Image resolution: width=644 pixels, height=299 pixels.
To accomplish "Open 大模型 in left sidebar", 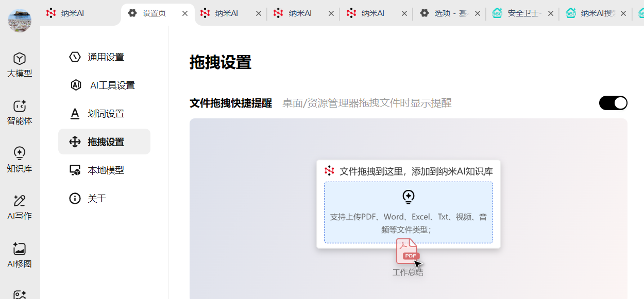I will [x=20, y=65].
